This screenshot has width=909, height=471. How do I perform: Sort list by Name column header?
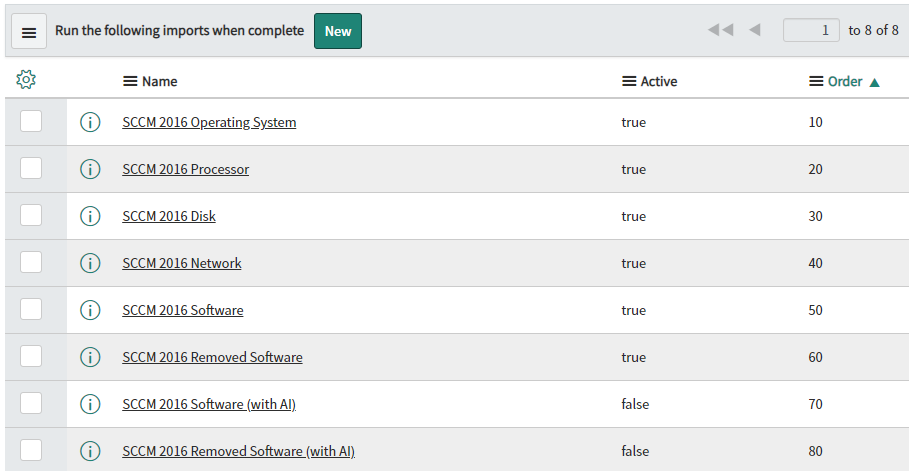pos(159,81)
